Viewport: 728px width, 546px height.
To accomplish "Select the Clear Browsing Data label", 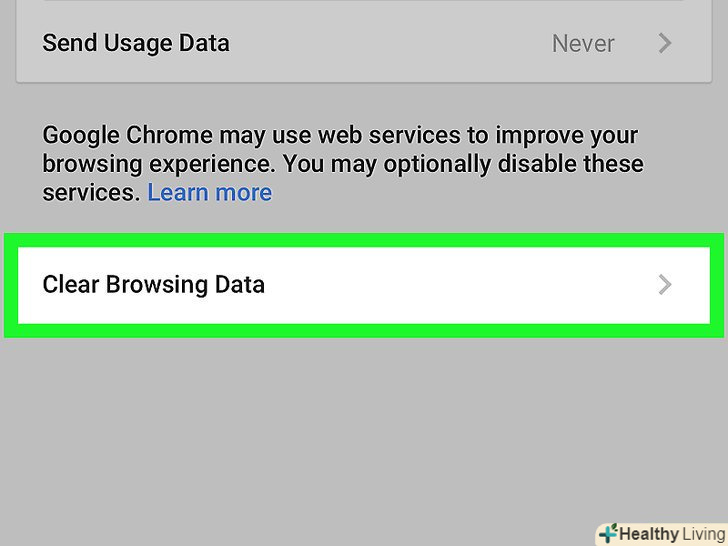I will pyautogui.click(x=153, y=285).
